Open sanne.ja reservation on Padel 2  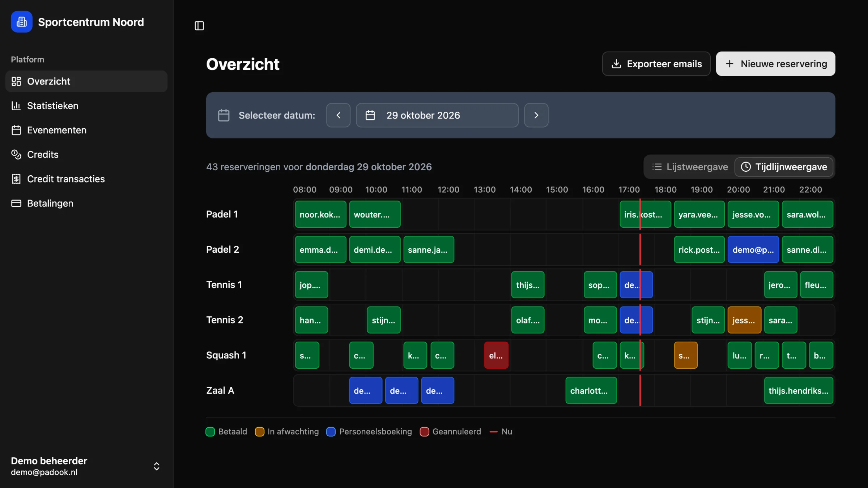tap(429, 249)
